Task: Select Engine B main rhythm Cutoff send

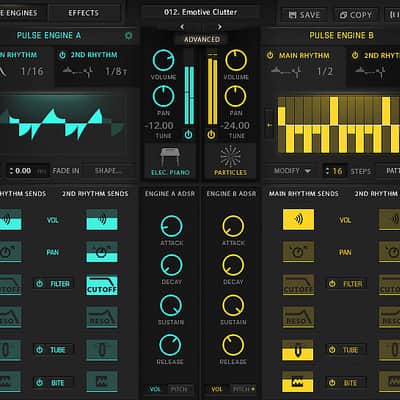Action: click(298, 285)
